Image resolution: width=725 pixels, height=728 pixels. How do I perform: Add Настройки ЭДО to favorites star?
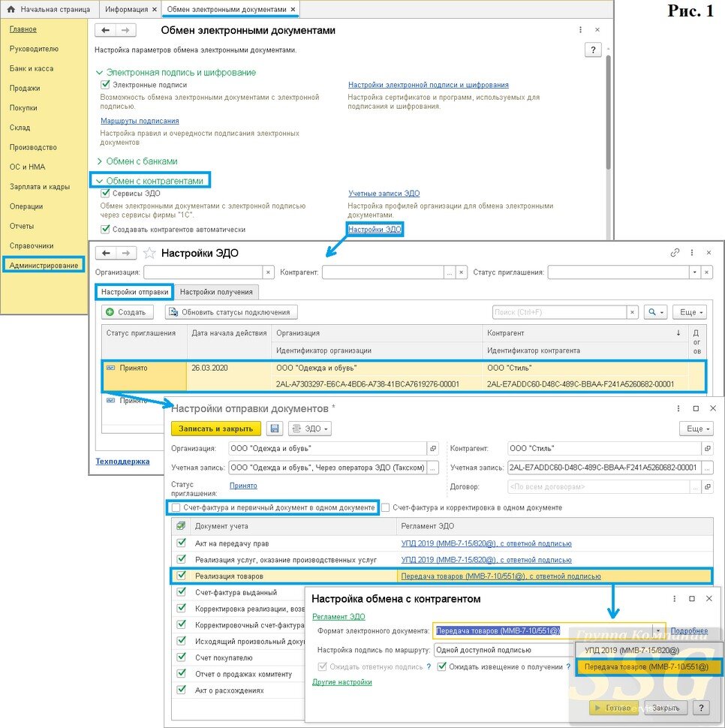[149, 253]
